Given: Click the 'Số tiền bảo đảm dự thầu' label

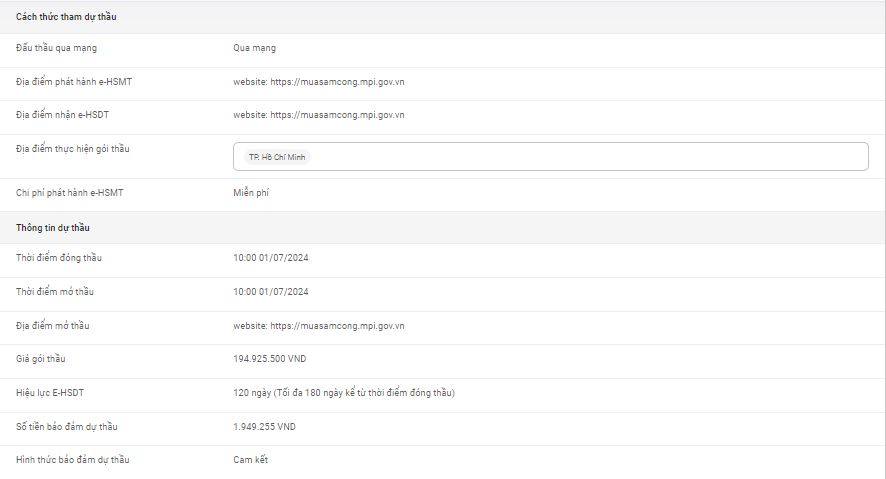Looking at the screenshot, I should coord(67,427).
